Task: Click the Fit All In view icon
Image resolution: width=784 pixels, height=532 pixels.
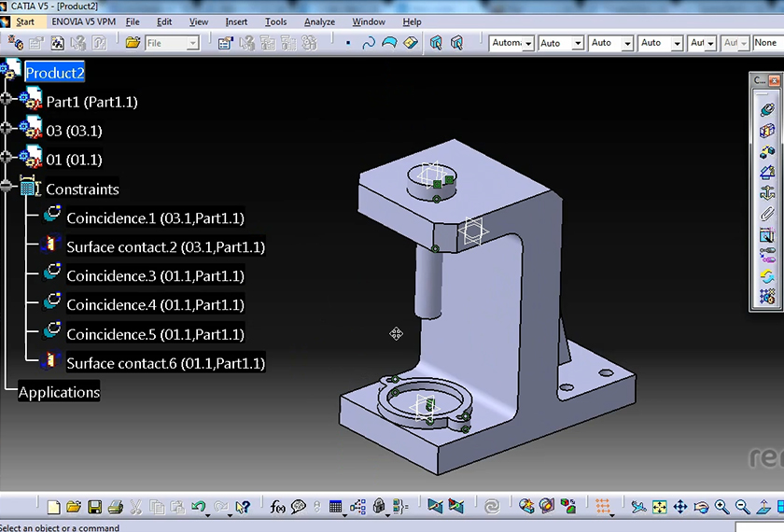Action: coord(660,507)
